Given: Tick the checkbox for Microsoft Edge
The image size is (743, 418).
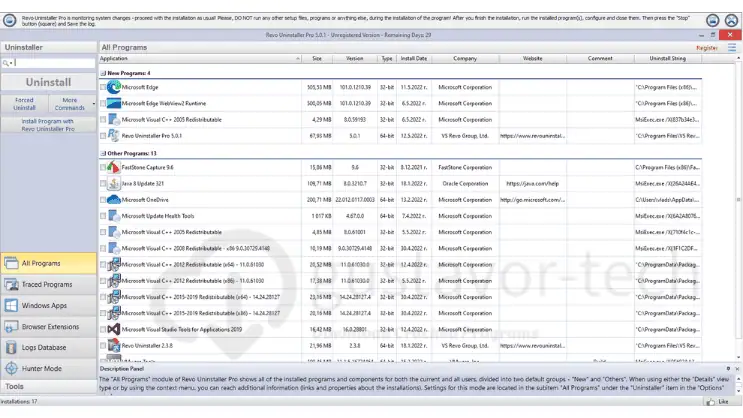Looking at the screenshot, I should tap(103, 87).
